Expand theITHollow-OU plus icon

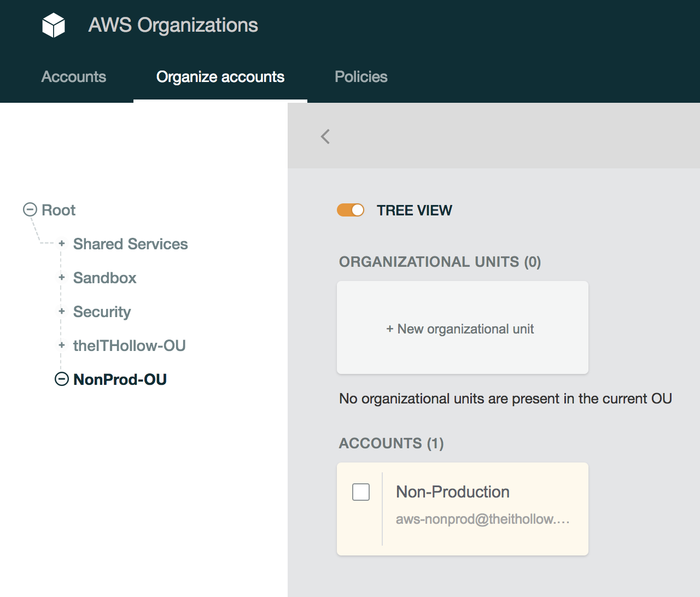tap(62, 345)
